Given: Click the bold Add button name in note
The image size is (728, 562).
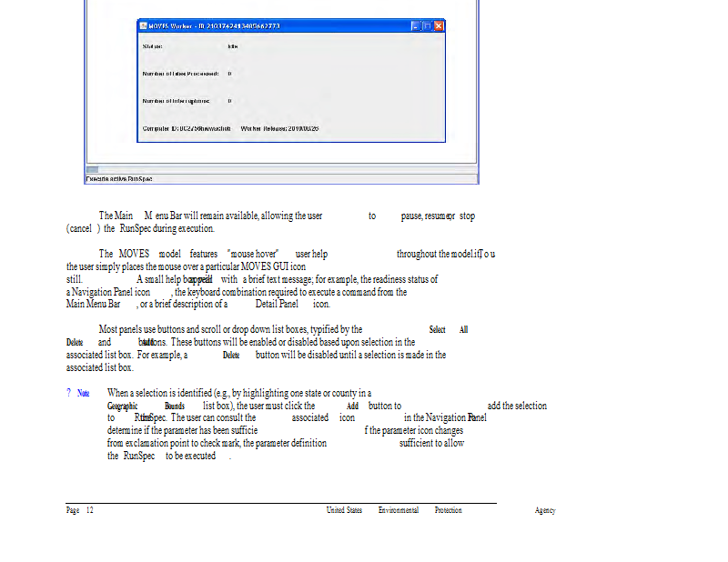Looking at the screenshot, I should [x=353, y=406].
